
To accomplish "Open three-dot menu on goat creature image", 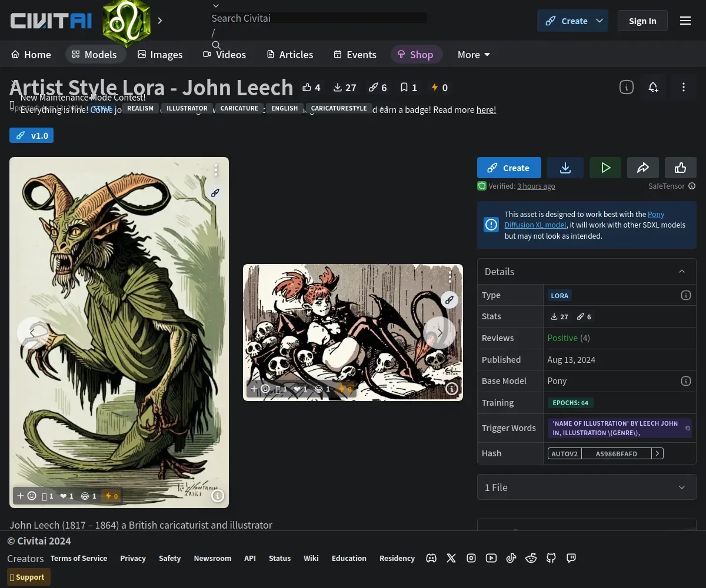I will 216,170.
